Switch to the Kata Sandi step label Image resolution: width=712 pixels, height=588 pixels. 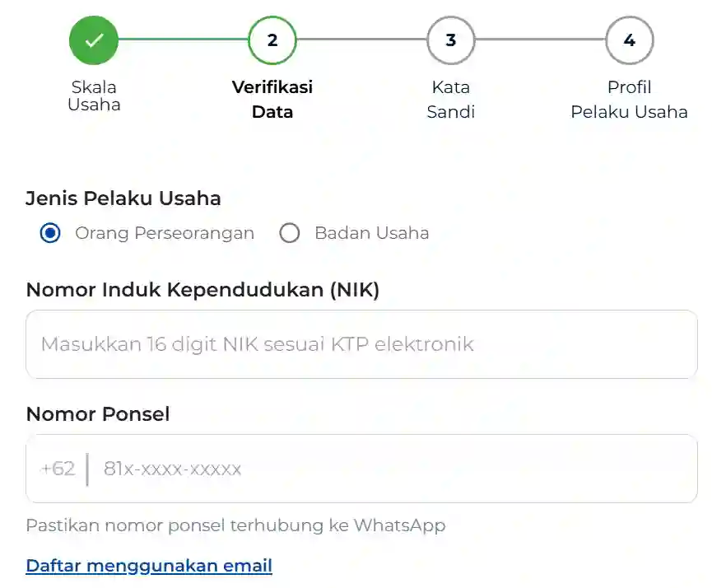[x=450, y=99]
